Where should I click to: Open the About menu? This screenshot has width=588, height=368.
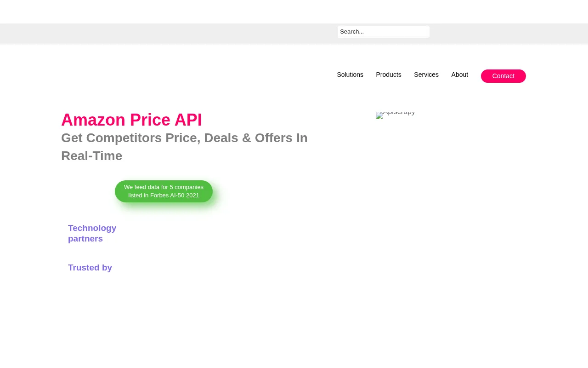pyautogui.click(x=460, y=75)
